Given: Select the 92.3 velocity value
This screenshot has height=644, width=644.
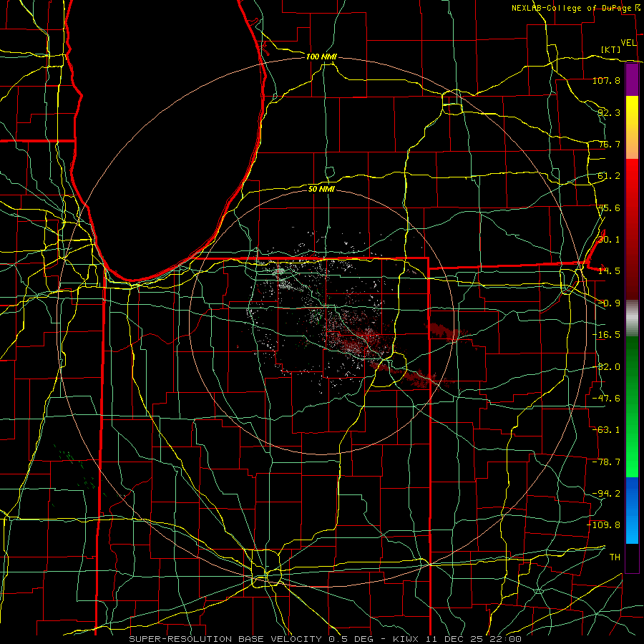Looking at the screenshot, I should (x=609, y=112).
